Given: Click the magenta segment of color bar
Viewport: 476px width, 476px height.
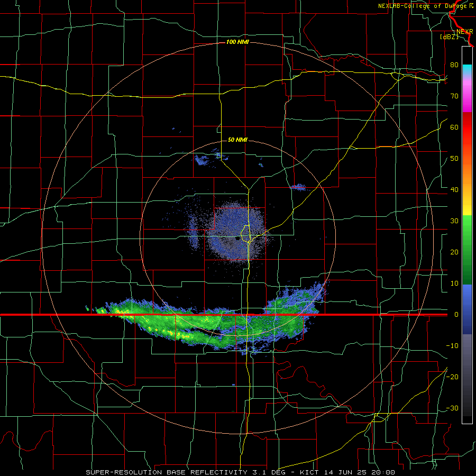Looking at the screenshot, I should point(467,102).
